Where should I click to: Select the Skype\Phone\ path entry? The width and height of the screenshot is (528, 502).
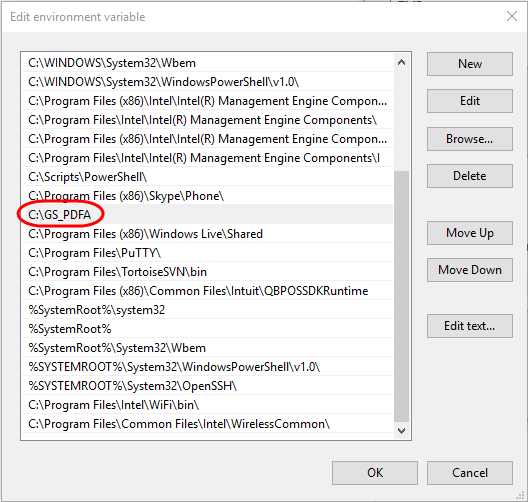tap(207, 196)
